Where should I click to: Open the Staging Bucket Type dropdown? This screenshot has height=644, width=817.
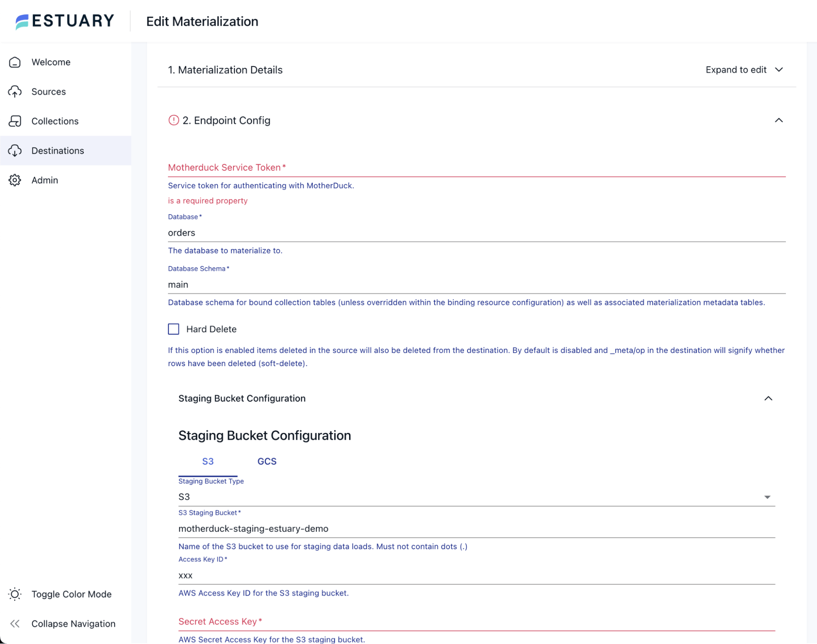coord(477,497)
